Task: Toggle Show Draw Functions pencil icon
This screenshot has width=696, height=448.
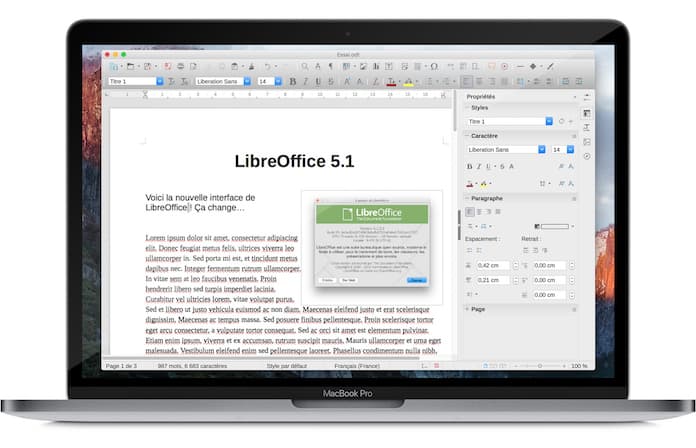Action: 550,67
